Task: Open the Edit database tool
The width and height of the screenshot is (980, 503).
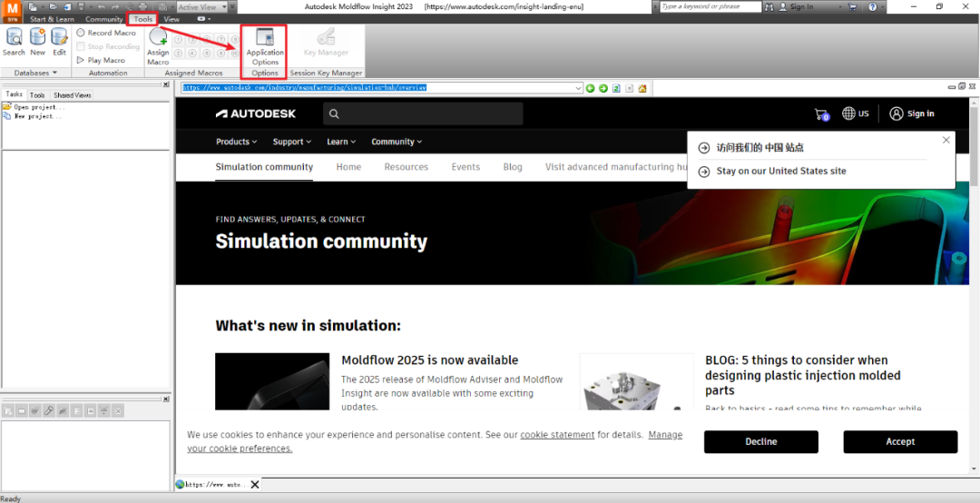Action: click(59, 42)
